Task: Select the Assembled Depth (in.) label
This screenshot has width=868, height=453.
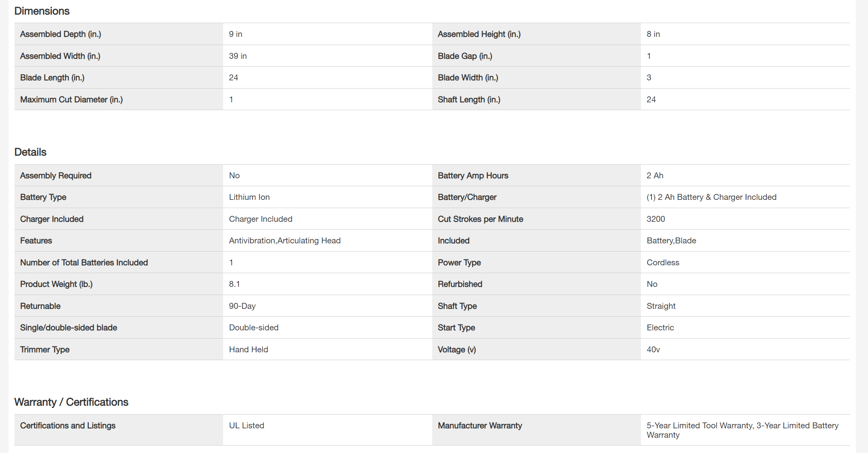Action: [x=60, y=34]
